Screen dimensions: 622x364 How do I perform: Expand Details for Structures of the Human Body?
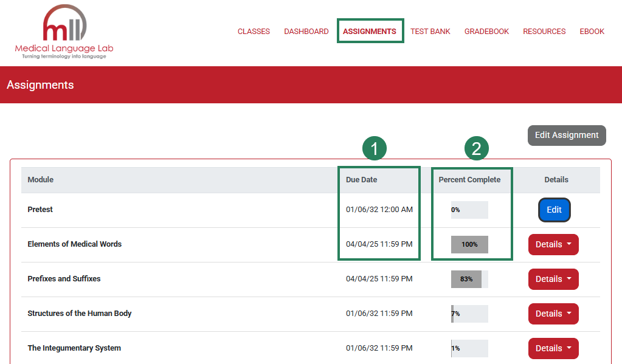pos(553,314)
